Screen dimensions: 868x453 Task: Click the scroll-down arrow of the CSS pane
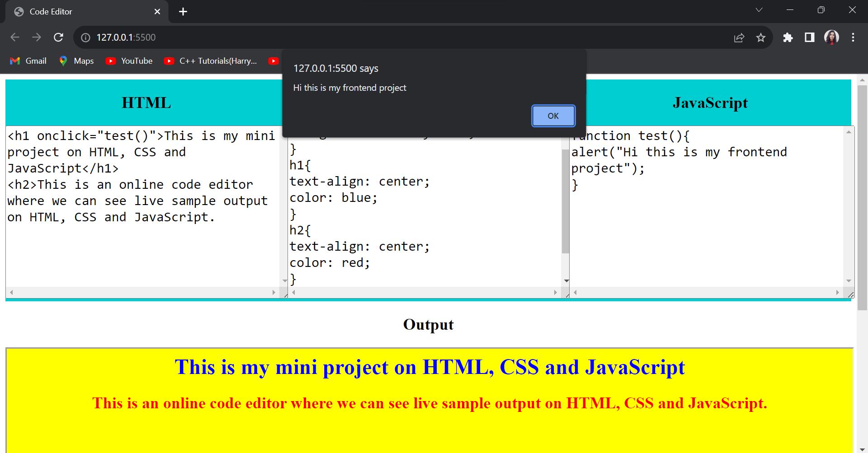566,280
